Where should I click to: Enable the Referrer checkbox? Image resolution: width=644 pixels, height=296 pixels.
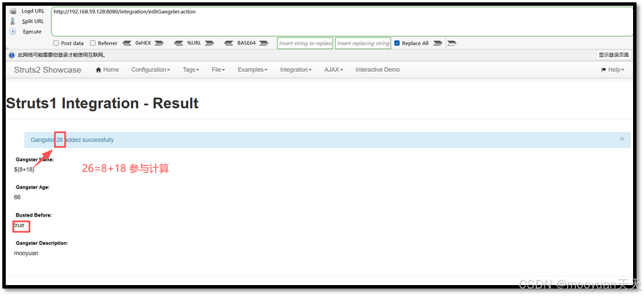coord(93,43)
